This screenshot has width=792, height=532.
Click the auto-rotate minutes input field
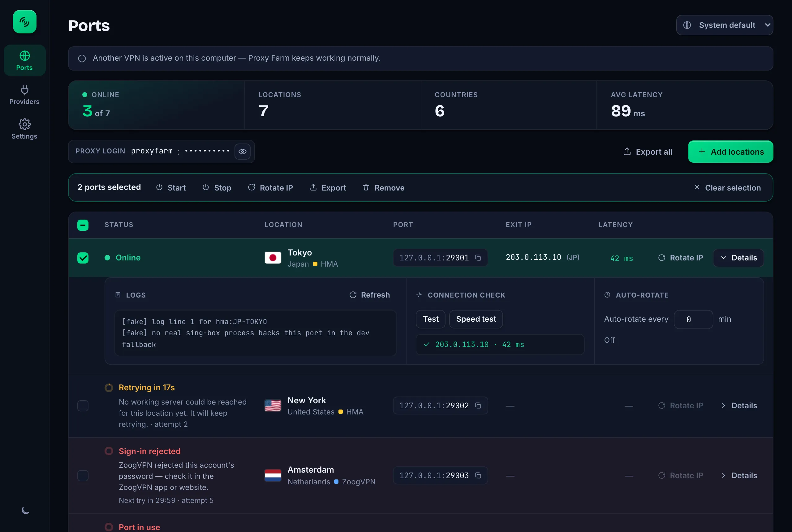pyautogui.click(x=693, y=319)
